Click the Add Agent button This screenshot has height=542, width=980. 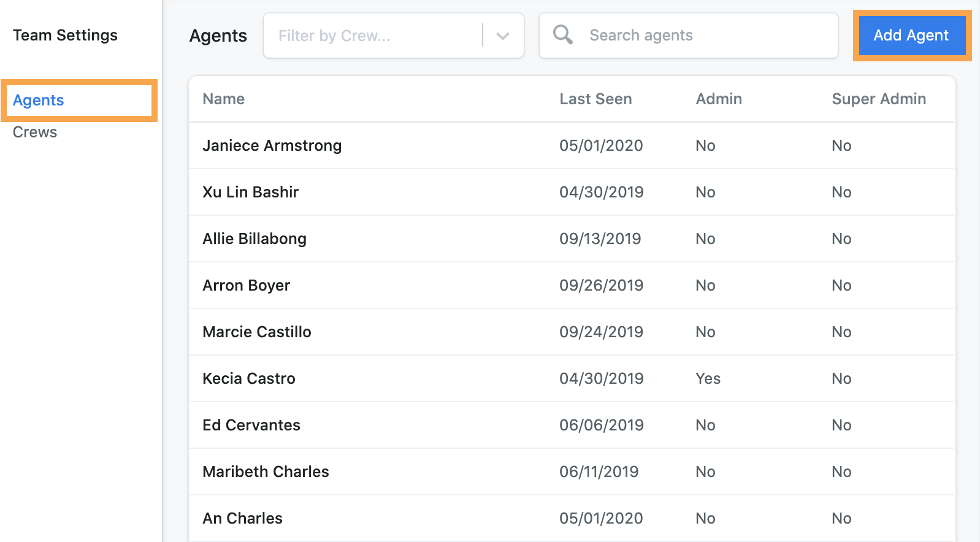click(911, 35)
